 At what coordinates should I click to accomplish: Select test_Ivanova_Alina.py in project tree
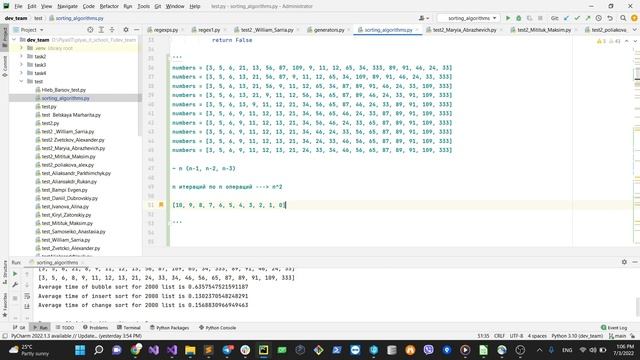click(65, 207)
